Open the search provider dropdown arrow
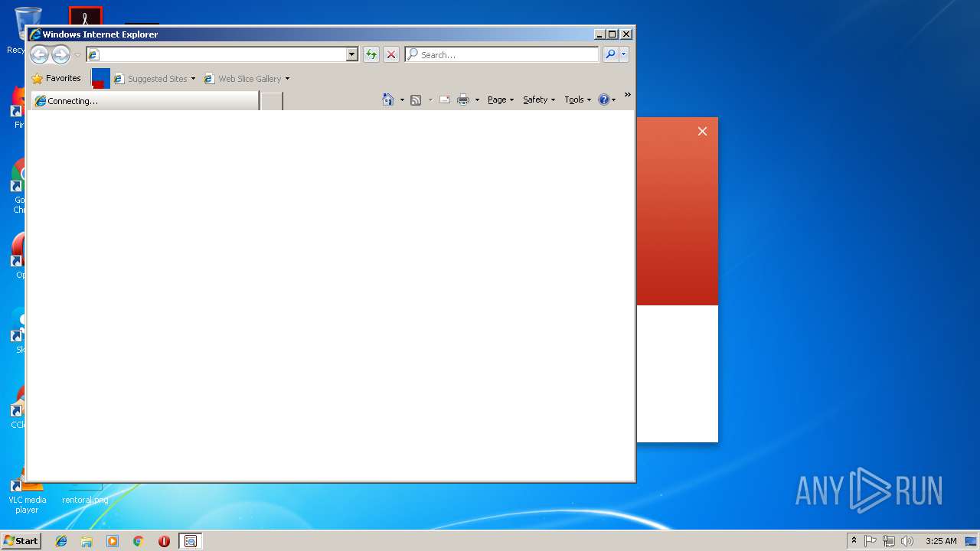980x551 pixels. [624, 54]
